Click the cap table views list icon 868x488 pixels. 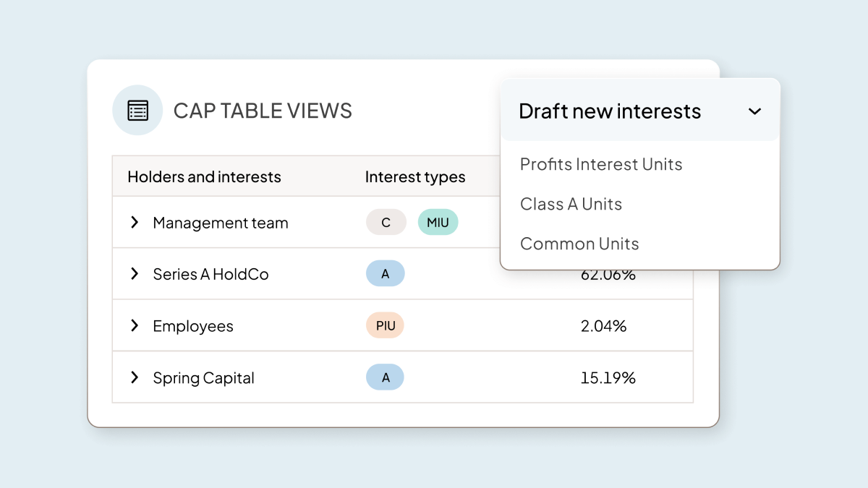point(137,110)
